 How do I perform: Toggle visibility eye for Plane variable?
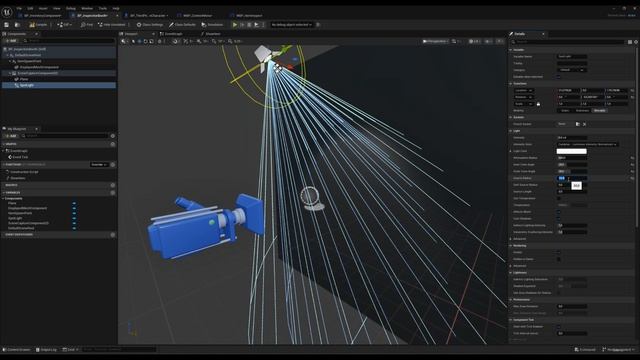(74, 203)
